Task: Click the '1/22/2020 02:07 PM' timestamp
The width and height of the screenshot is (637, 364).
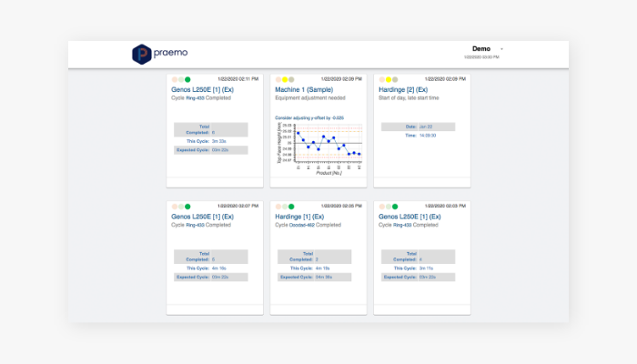Action: (x=238, y=207)
